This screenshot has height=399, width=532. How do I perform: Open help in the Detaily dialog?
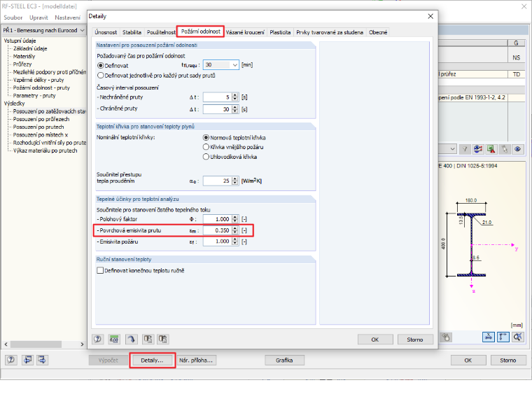click(98, 339)
